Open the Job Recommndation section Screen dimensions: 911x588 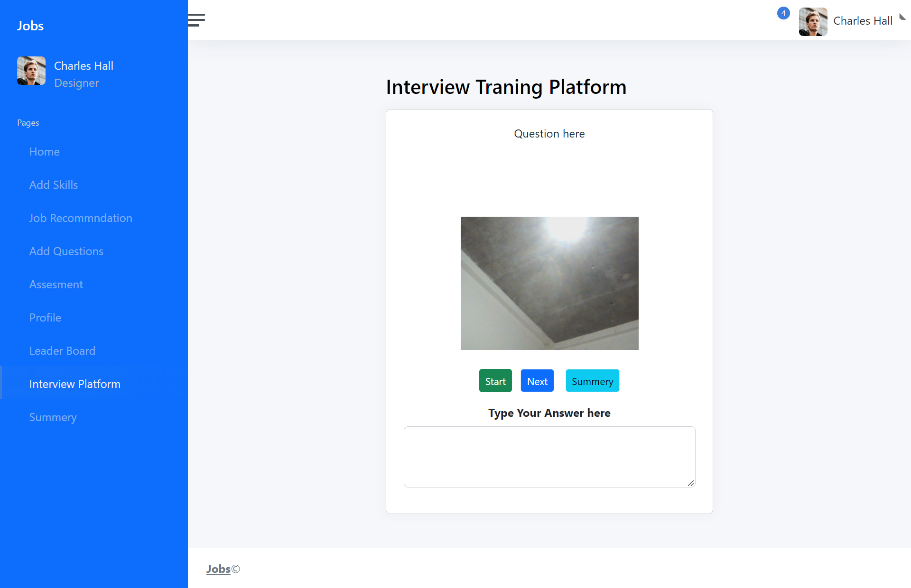click(81, 218)
